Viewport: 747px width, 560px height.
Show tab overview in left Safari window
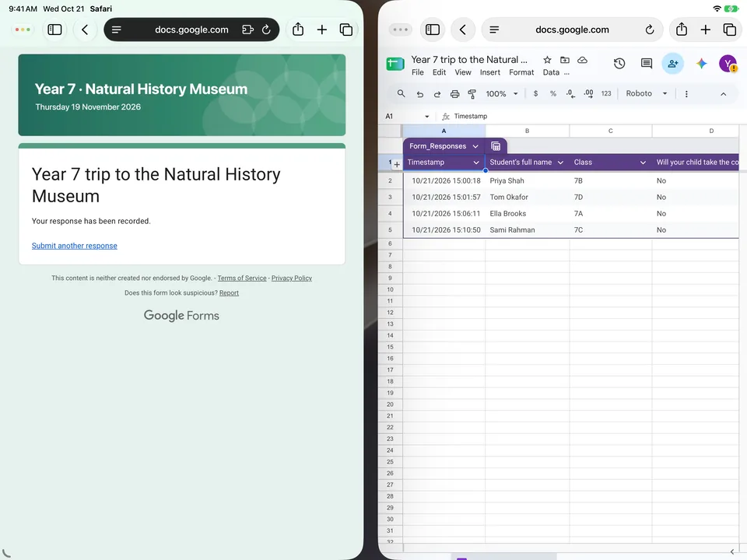[x=346, y=30]
